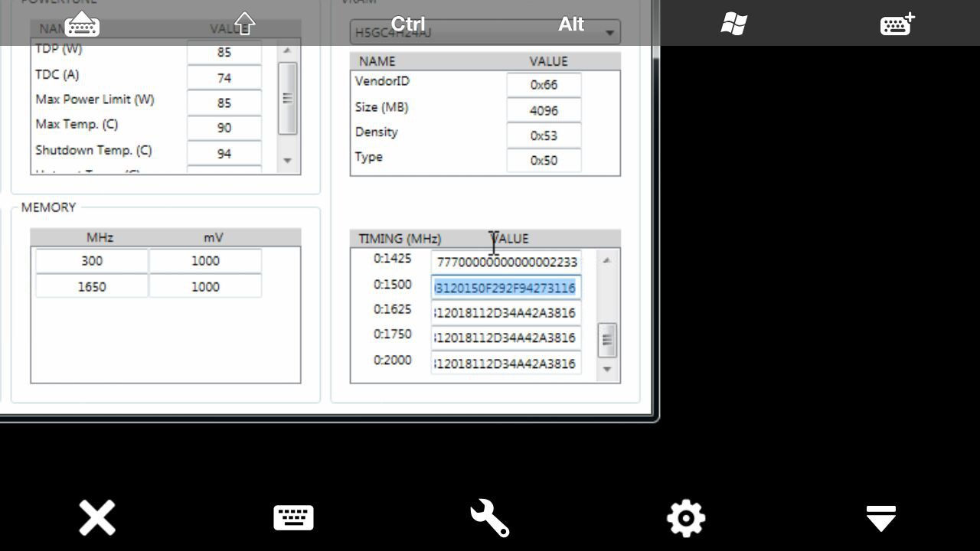Show the on-screen keyboard icon in the bottom bar

293,518
